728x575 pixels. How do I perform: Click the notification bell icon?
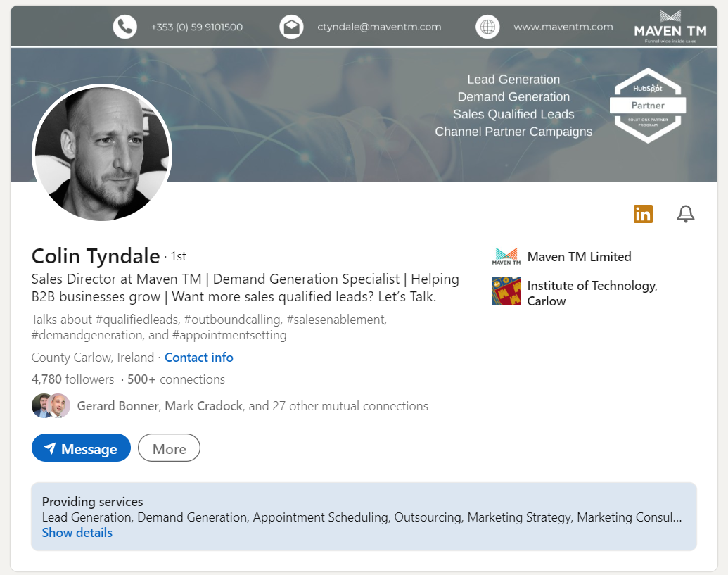tap(685, 214)
